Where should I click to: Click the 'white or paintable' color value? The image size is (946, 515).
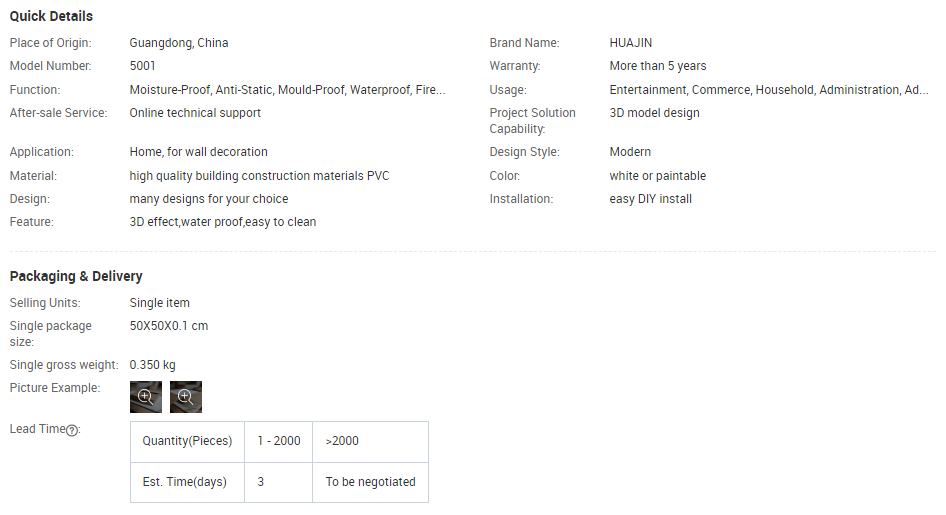point(658,176)
